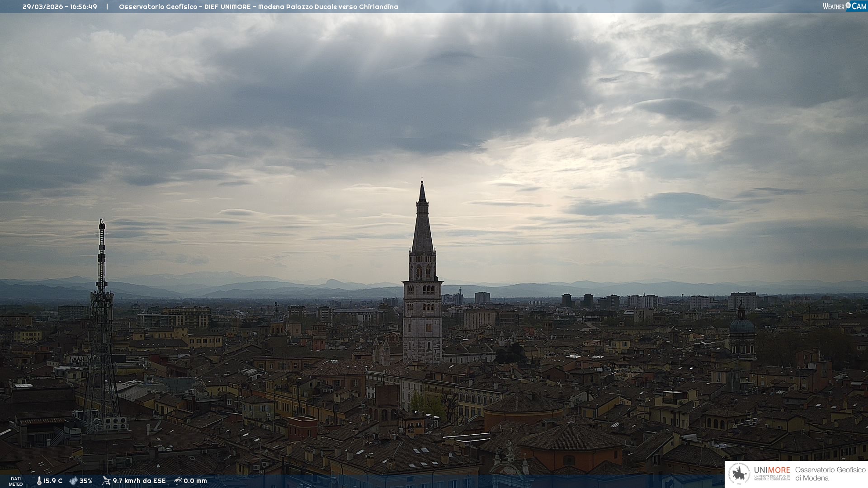Screen dimensions: 868x488
Task: Click the 35% humidity value
Action: [86, 481]
